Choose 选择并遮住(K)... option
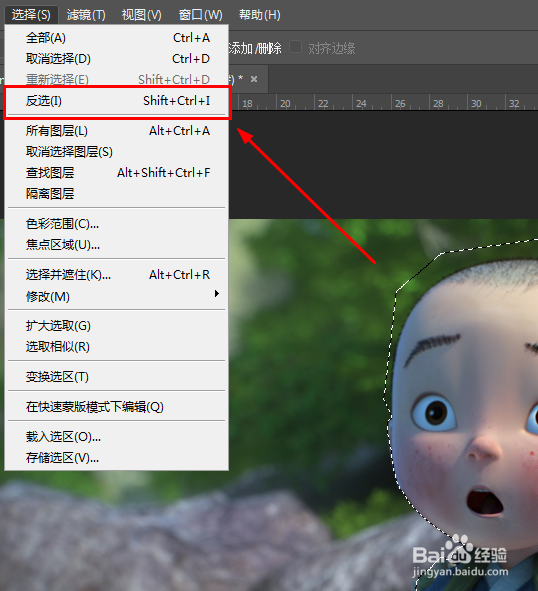The height and width of the screenshot is (591, 538). 116,275
